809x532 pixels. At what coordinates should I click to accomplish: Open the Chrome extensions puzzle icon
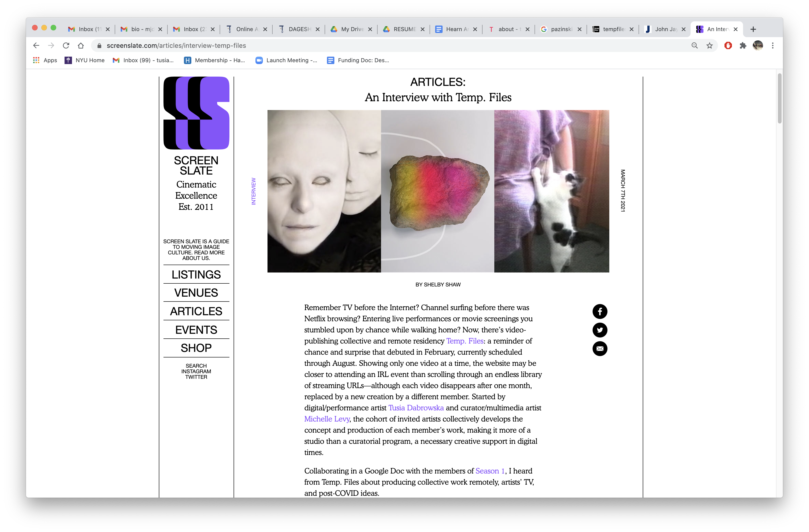click(743, 45)
